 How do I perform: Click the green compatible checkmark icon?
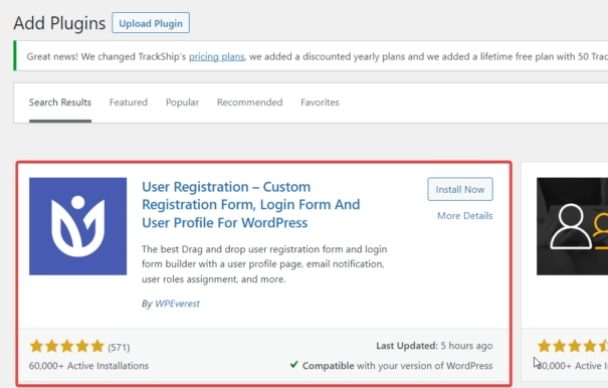[x=294, y=365]
